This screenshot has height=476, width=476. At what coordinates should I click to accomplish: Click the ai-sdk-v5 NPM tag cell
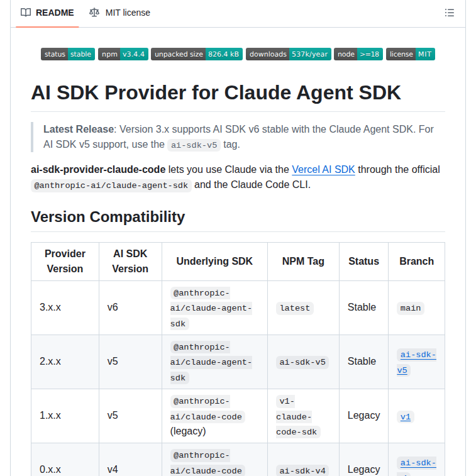302,362
